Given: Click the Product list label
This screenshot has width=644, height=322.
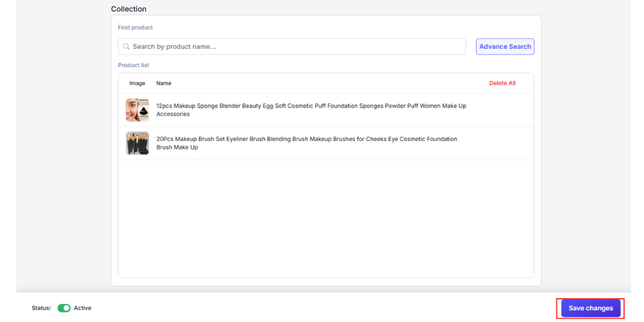Looking at the screenshot, I should coord(133,65).
